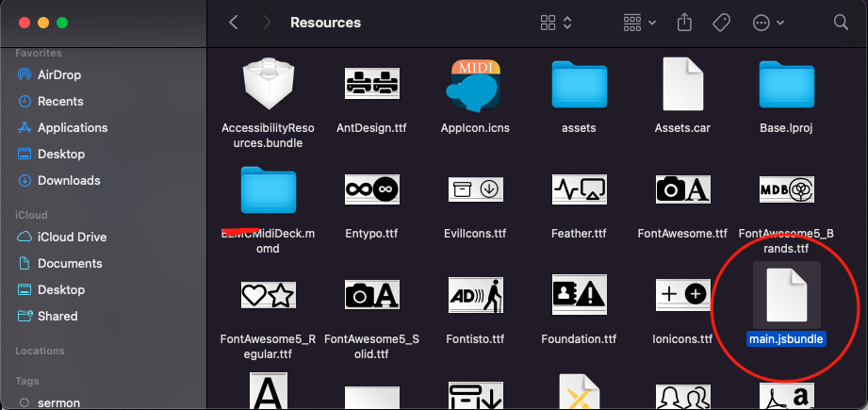Screen dimensions: 868x410
Task: Click the green zoom window button
Action: click(x=62, y=23)
